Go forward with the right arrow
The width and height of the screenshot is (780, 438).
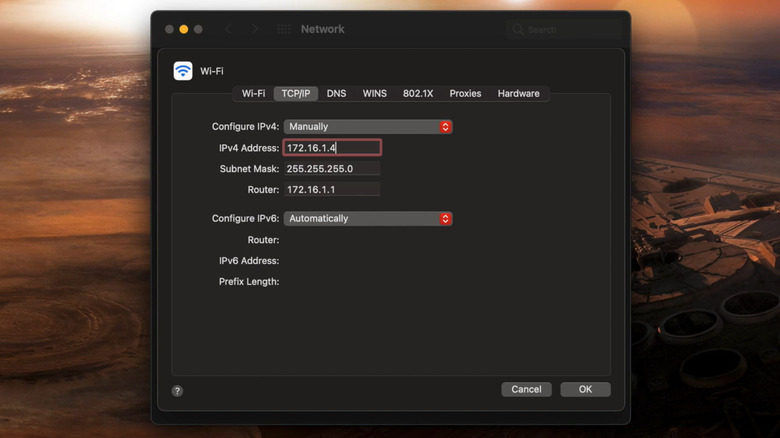pos(254,29)
